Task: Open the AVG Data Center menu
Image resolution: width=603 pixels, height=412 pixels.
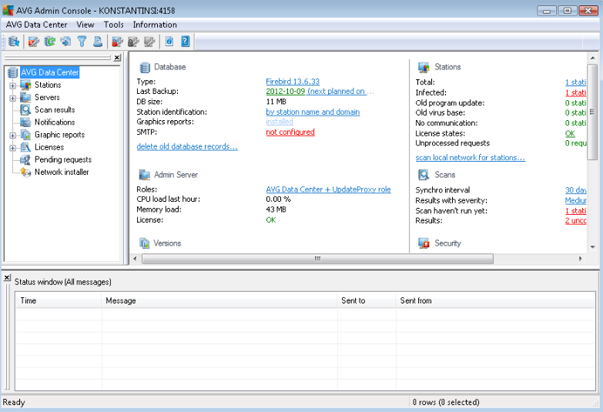Action: click(x=37, y=25)
